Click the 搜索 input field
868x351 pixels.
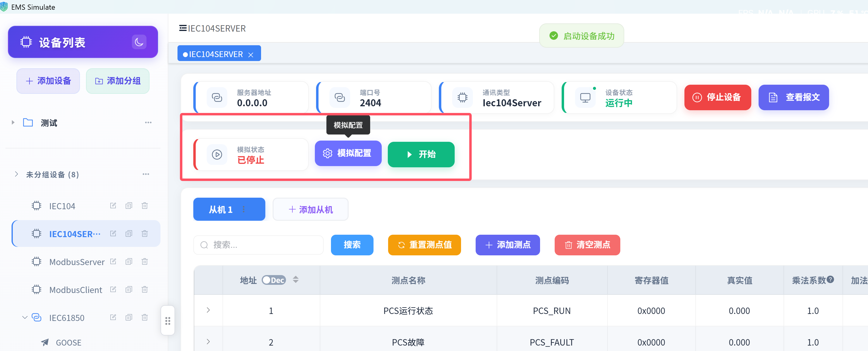258,245
